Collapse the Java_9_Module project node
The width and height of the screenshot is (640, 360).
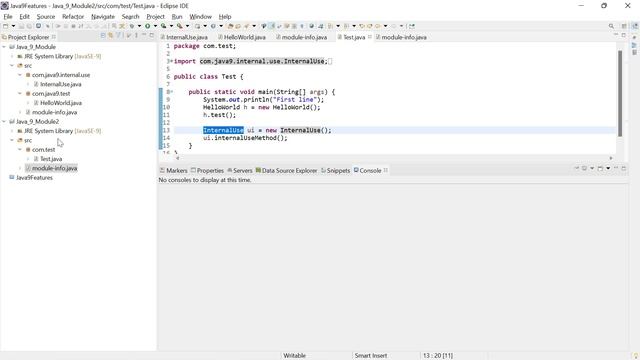[4, 47]
